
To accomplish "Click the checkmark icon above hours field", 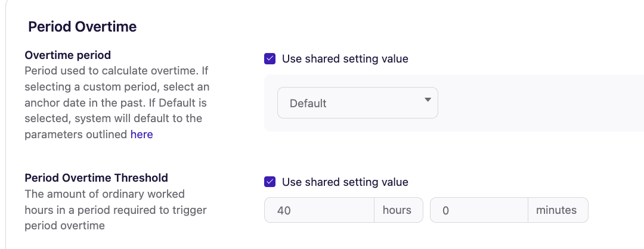I will (270, 182).
